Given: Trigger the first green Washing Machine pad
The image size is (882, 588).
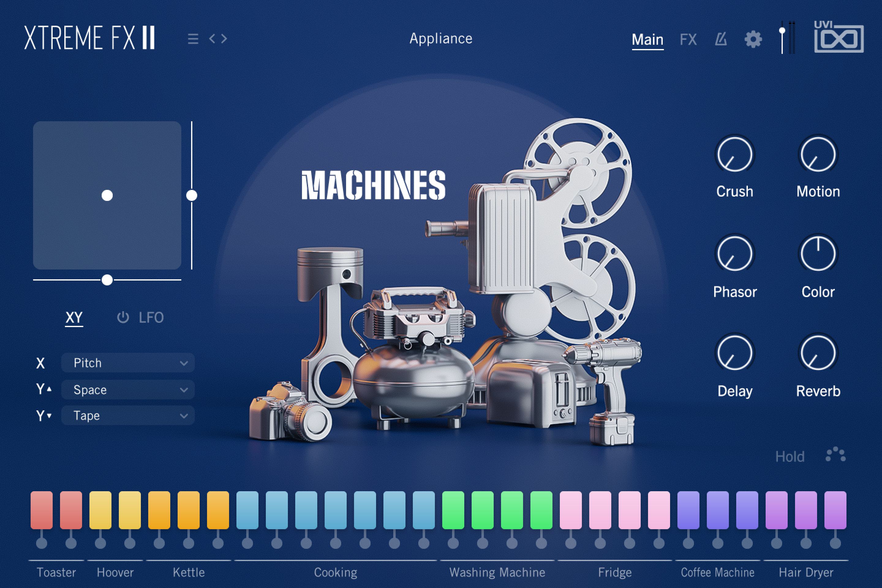Looking at the screenshot, I should [453, 510].
